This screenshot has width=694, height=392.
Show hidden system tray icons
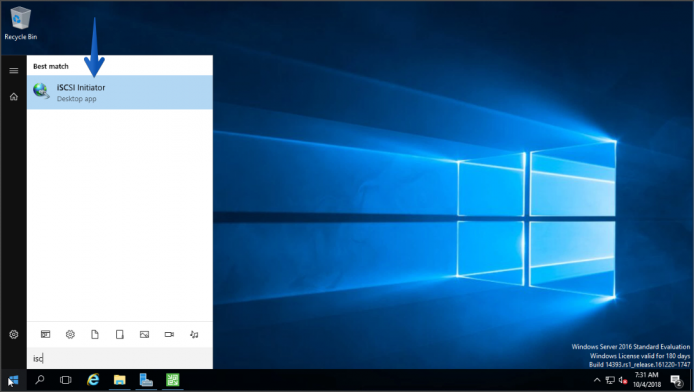point(597,380)
